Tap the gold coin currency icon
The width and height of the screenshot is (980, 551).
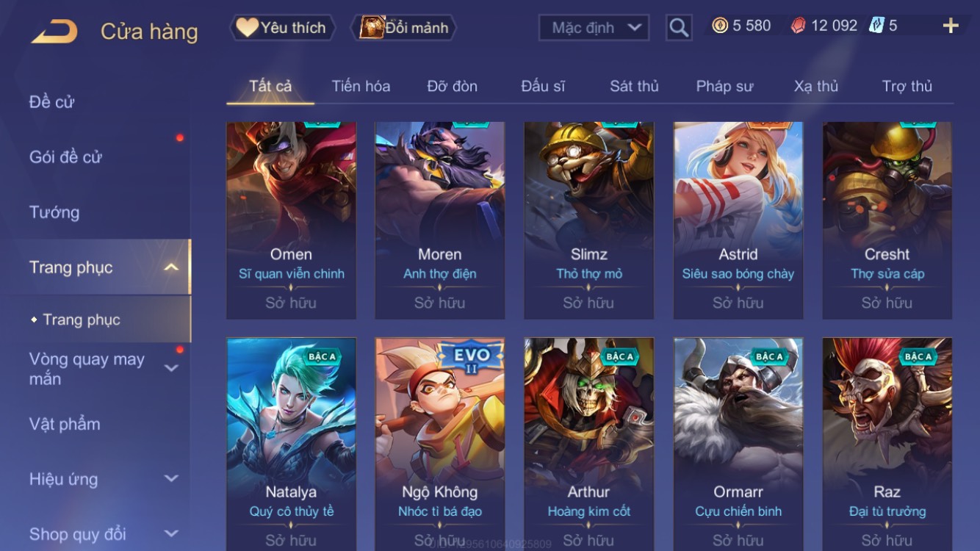click(720, 26)
